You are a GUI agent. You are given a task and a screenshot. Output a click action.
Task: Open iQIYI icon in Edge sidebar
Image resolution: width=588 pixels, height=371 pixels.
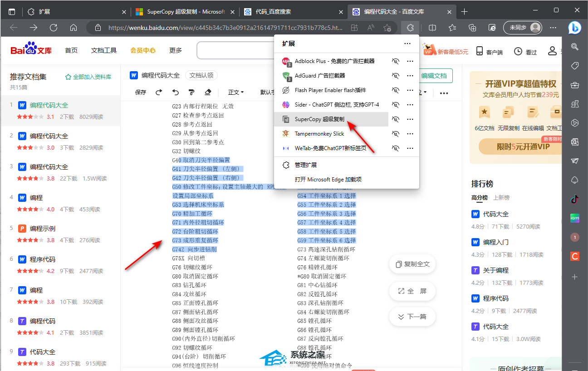575,218
